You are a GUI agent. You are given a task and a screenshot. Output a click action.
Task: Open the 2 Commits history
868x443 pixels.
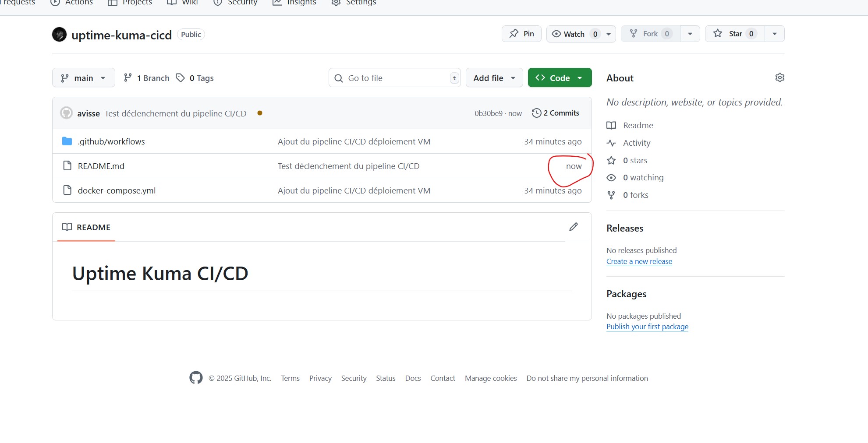pyautogui.click(x=556, y=113)
